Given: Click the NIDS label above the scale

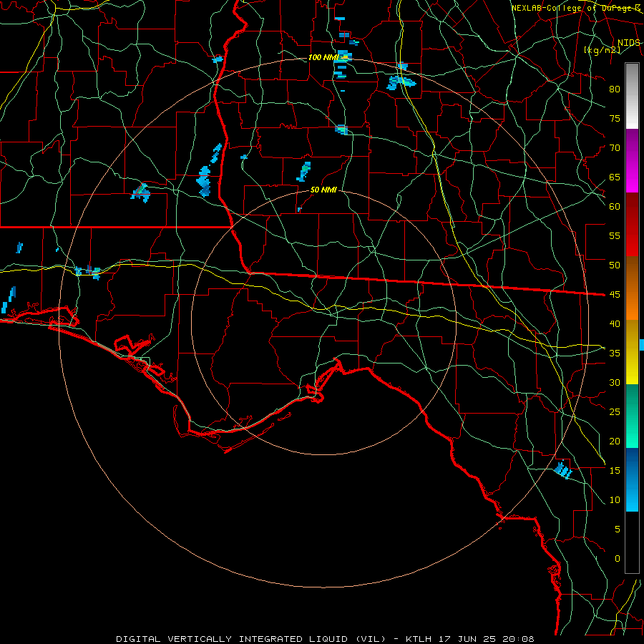Looking at the screenshot, I should pyautogui.click(x=629, y=43).
